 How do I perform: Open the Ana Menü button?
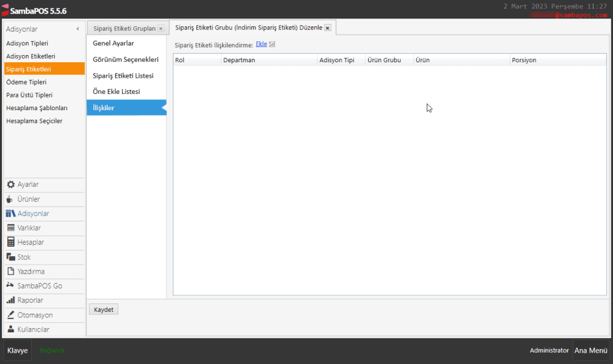(x=590, y=350)
